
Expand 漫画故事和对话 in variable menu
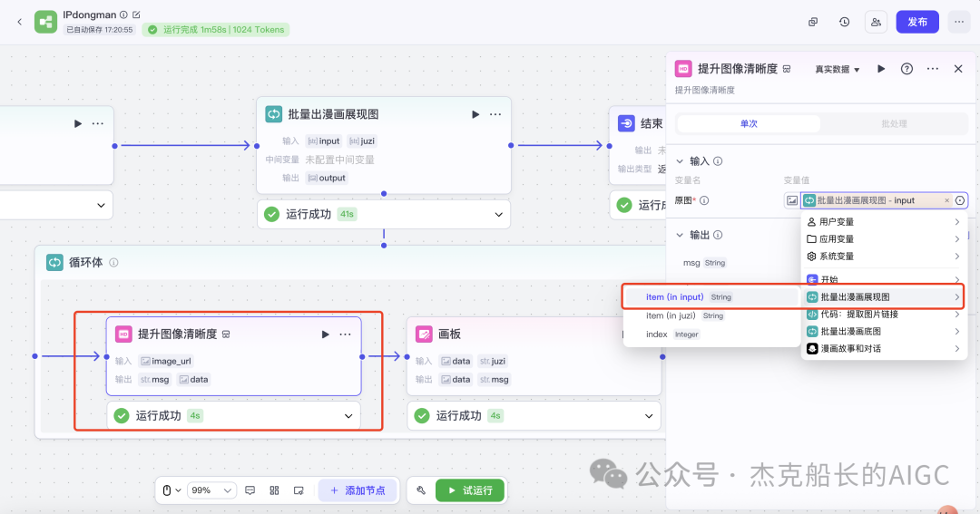click(883, 348)
